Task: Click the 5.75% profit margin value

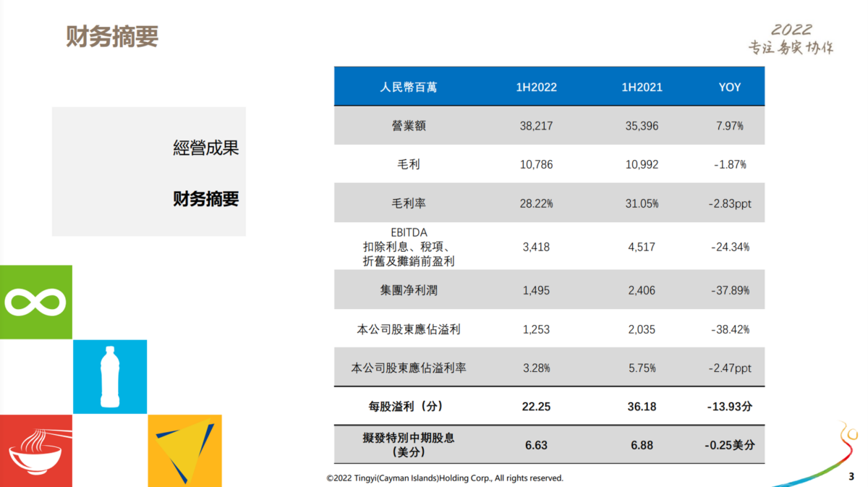Action: (642, 368)
